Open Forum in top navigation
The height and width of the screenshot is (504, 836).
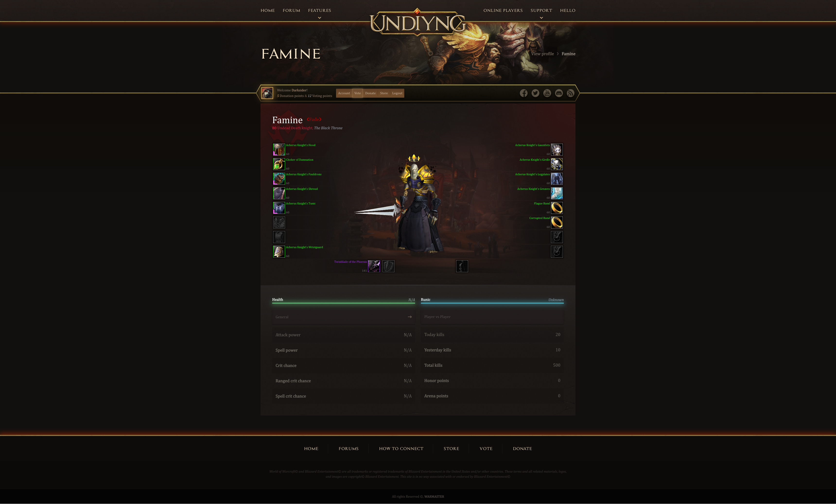pyautogui.click(x=291, y=10)
